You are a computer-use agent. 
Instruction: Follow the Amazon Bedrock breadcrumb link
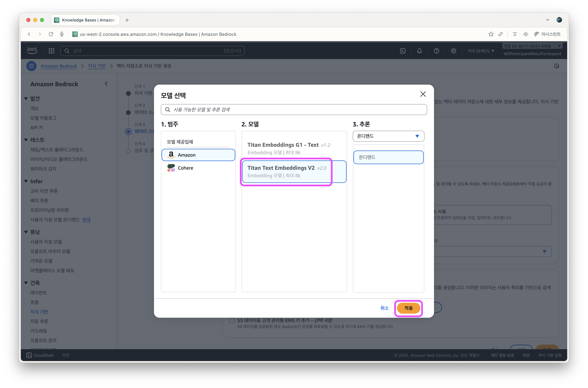pyautogui.click(x=59, y=66)
